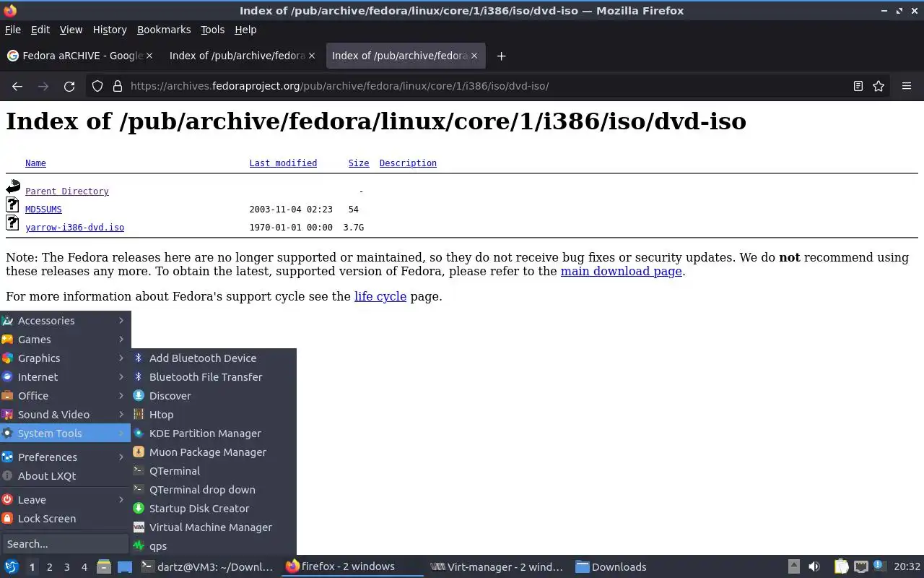
Task: Expand the Preferences submenu
Action: coord(65,457)
